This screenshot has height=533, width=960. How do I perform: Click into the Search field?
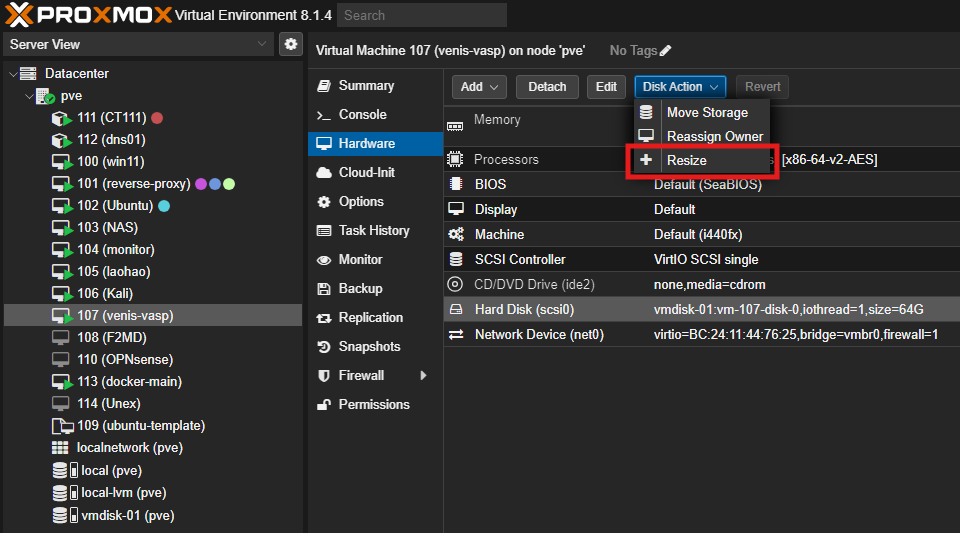point(421,15)
